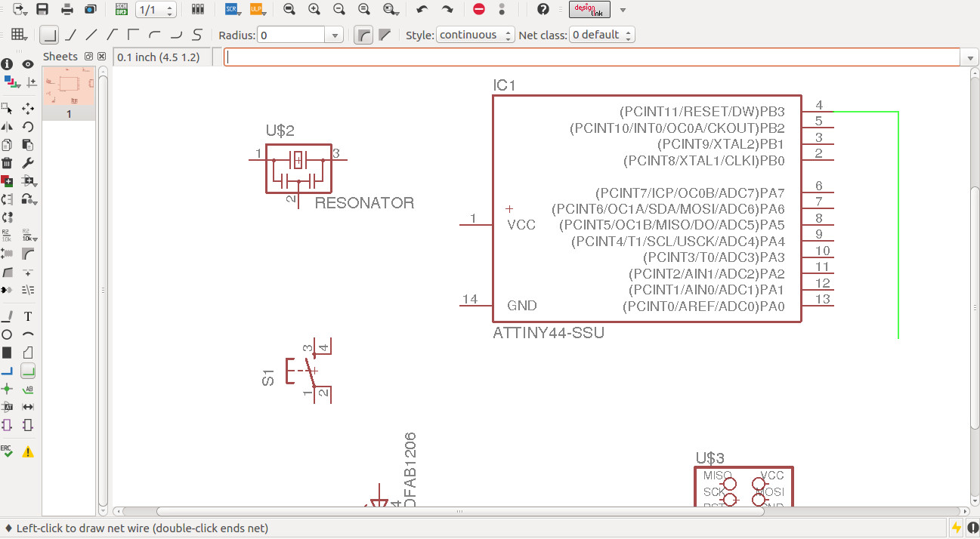Select the Group selection tool
Viewport: 980px width, 539px height.
click(8, 109)
